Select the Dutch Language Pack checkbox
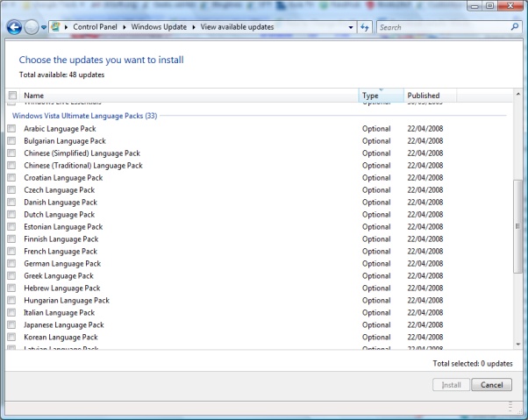The image size is (528, 420). (11, 214)
